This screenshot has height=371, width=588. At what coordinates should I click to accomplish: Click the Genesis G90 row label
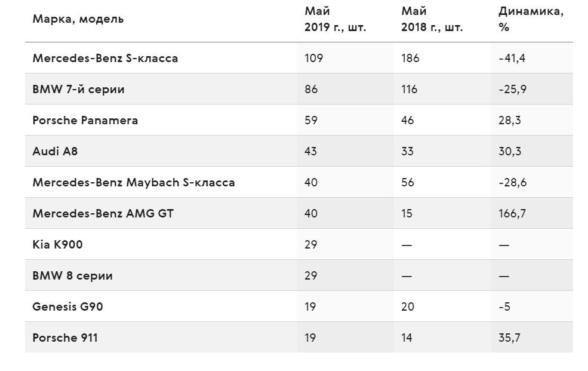click(68, 306)
